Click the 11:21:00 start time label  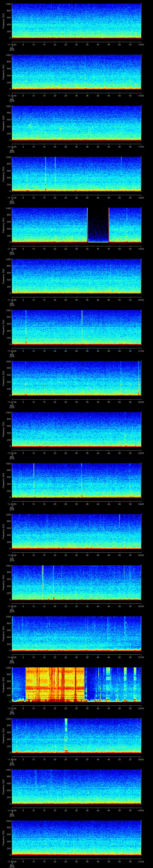[x=12, y=402]
